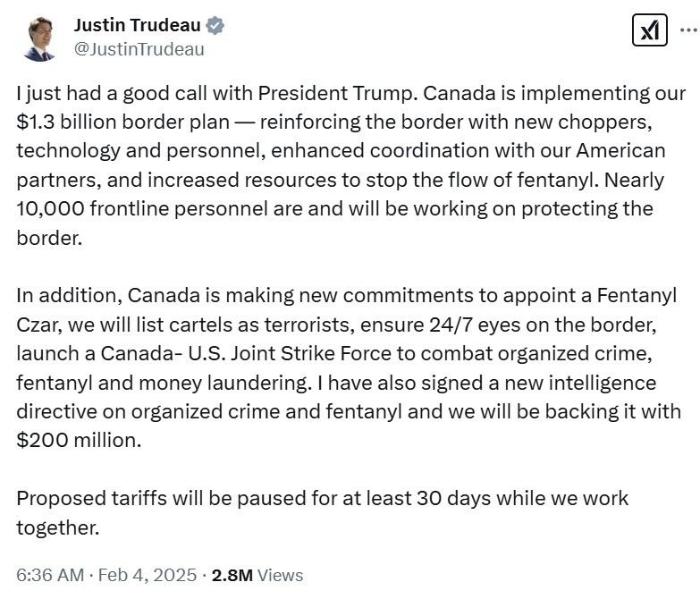Click the 'Fentanyl Czar' phrase in the second paragraph
700x599 pixels.
637,296
